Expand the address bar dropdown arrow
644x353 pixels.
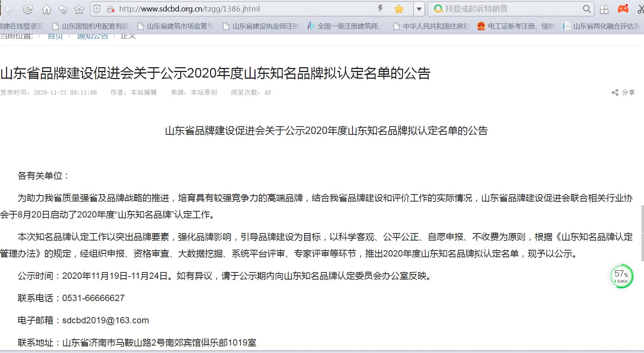(419, 9)
